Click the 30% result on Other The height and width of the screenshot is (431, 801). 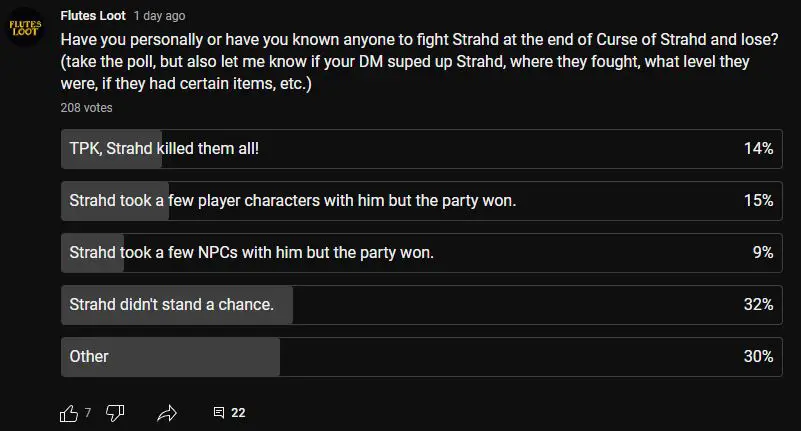click(758, 356)
